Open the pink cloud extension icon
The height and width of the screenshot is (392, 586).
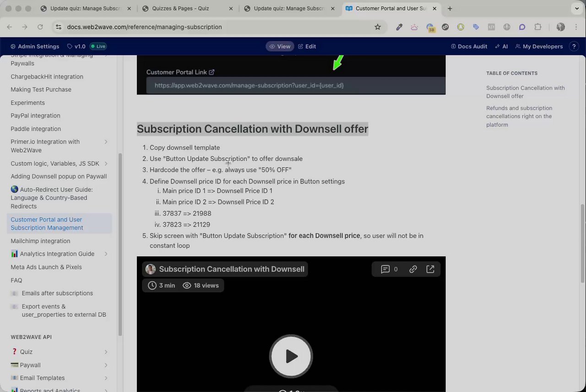[414, 27]
